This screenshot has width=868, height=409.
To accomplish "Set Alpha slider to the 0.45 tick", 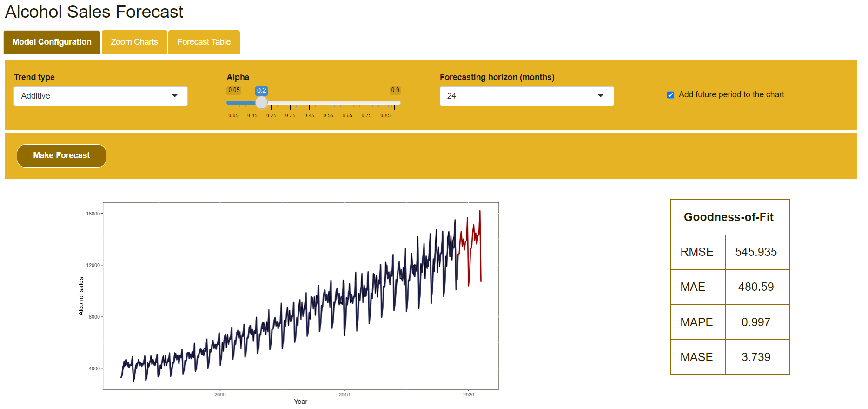I will point(309,103).
